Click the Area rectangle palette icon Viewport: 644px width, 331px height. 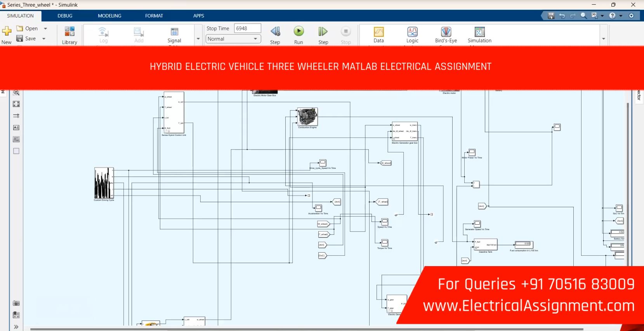(16, 151)
